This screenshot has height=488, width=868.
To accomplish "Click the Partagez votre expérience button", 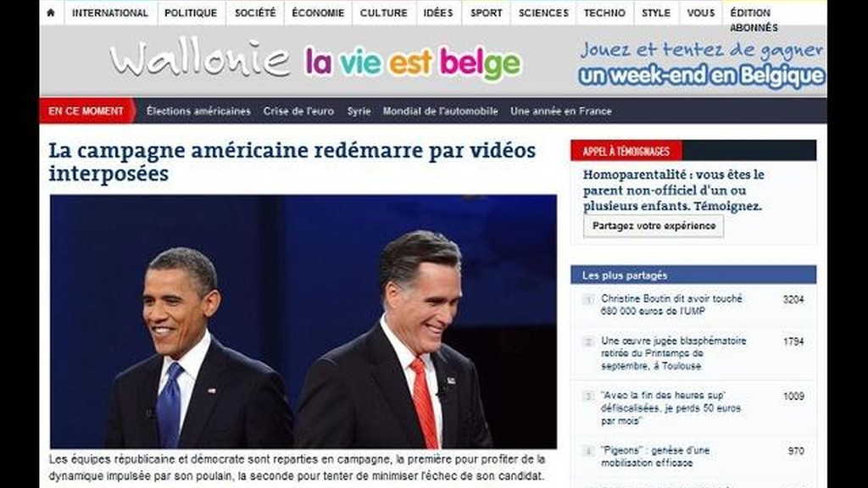I will [x=654, y=225].
